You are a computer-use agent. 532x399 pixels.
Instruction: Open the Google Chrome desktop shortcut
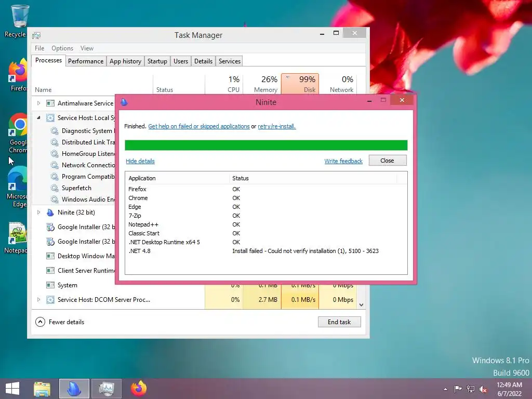pyautogui.click(x=18, y=132)
